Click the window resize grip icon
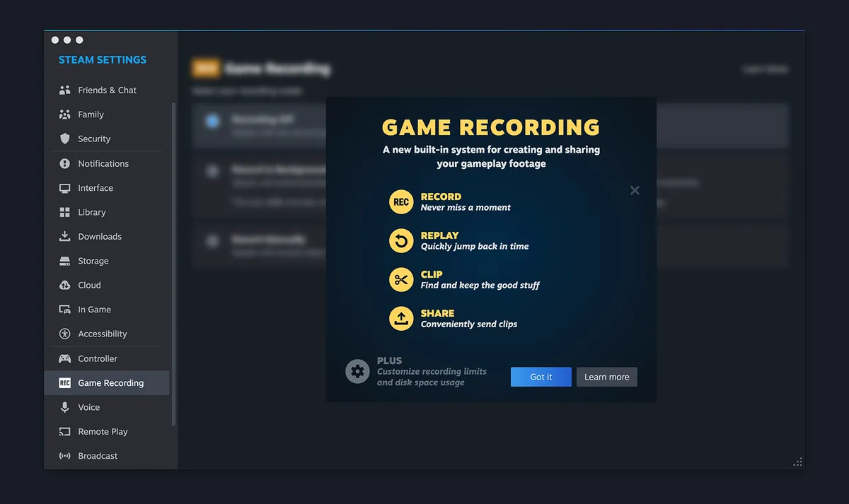This screenshot has width=849, height=504. (x=798, y=462)
